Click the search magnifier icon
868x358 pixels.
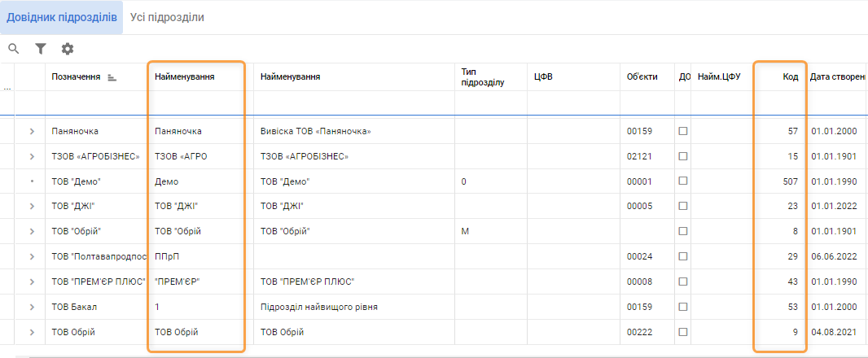13,49
